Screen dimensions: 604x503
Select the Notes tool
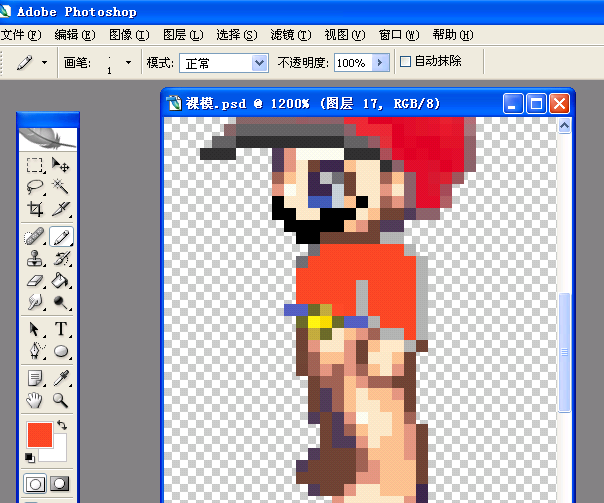pos(35,378)
